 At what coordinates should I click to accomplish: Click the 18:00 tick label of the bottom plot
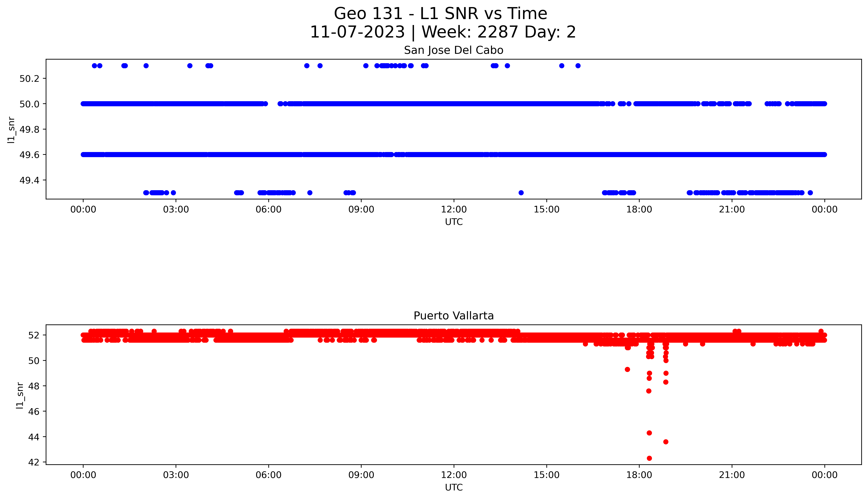(x=639, y=475)
